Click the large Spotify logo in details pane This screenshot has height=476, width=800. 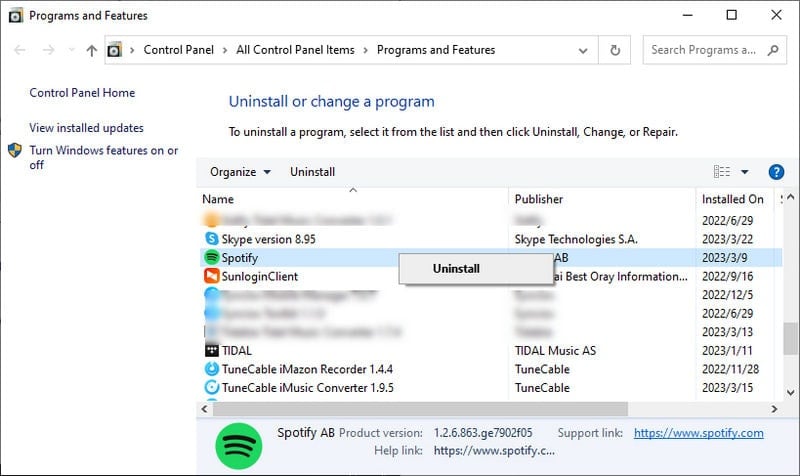[x=239, y=446]
